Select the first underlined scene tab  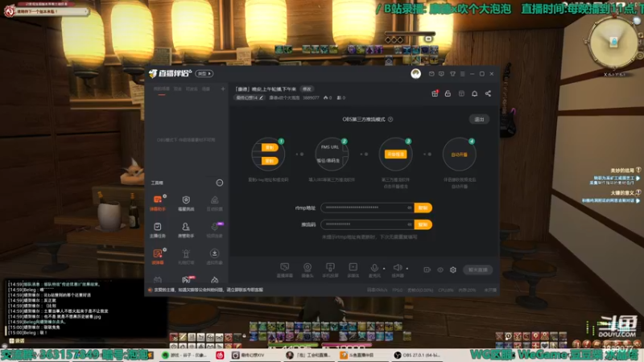pyautogui.click(x=162, y=89)
